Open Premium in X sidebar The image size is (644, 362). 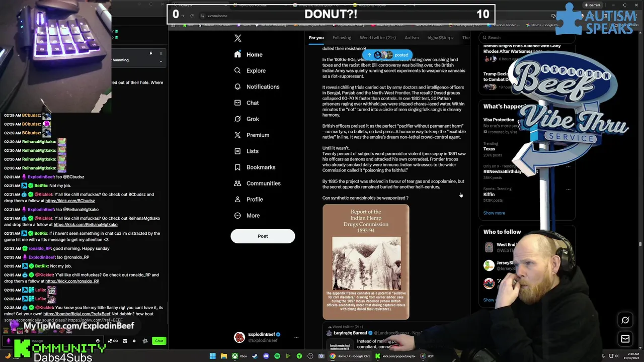pos(252,135)
